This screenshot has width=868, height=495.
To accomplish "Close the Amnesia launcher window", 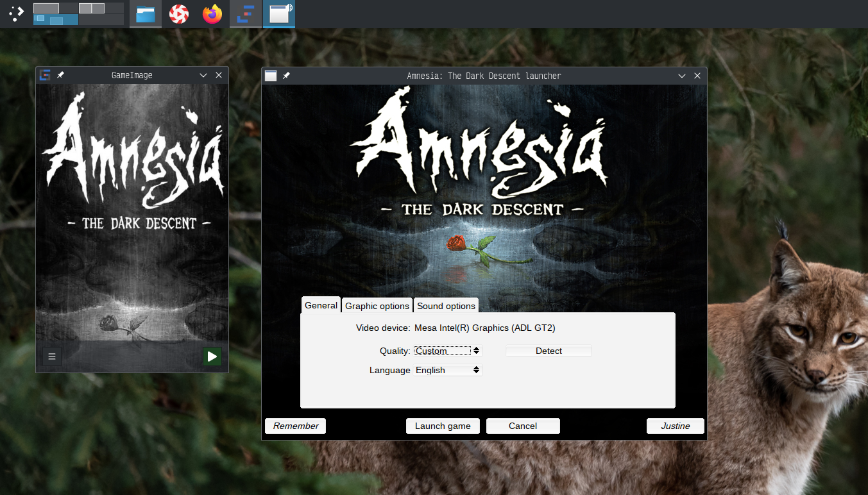I will tap(697, 76).
